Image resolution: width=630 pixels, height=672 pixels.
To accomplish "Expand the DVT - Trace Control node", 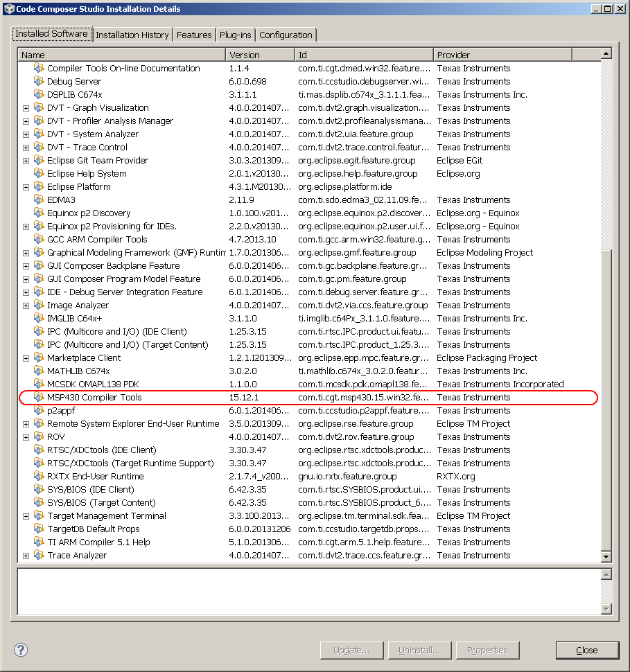I will (x=26, y=148).
